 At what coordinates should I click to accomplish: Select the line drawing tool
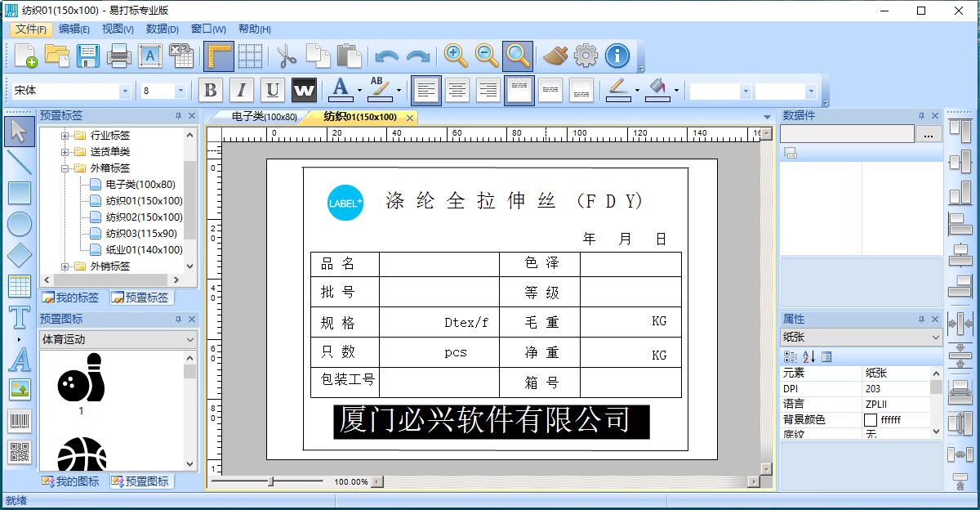[x=20, y=163]
